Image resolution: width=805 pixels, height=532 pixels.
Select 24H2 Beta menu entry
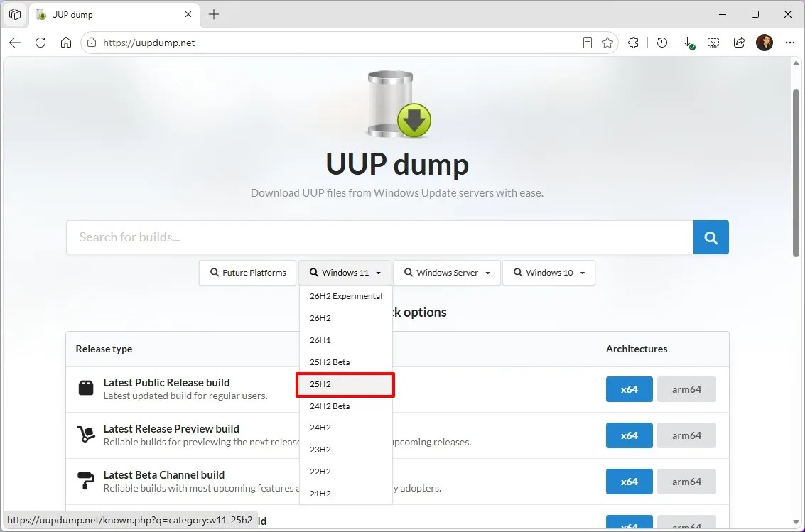pos(345,406)
